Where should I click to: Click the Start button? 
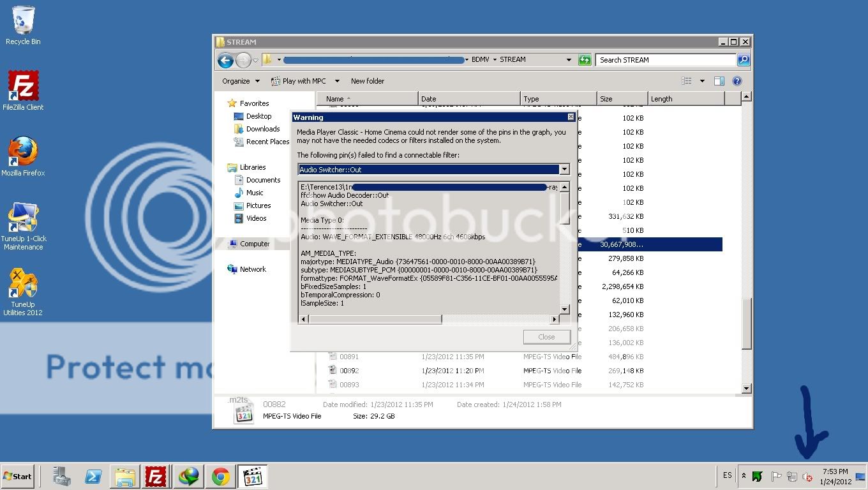(x=17, y=477)
